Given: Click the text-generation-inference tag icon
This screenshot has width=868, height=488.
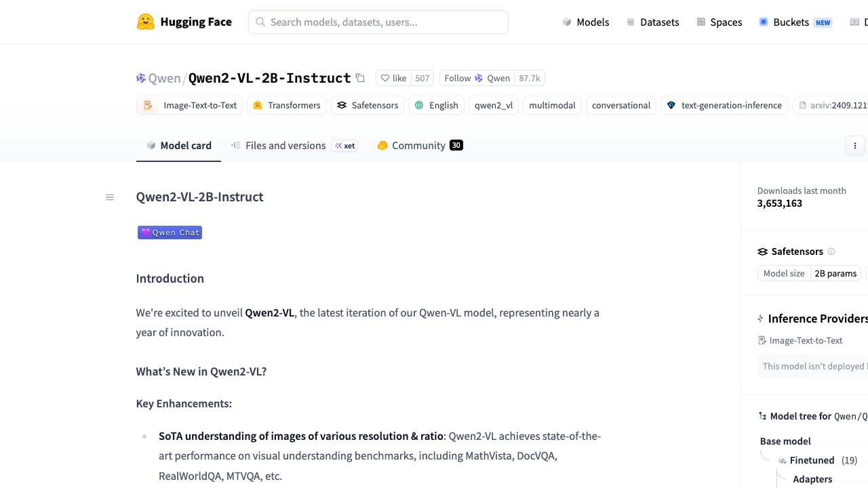Looking at the screenshot, I should point(671,105).
